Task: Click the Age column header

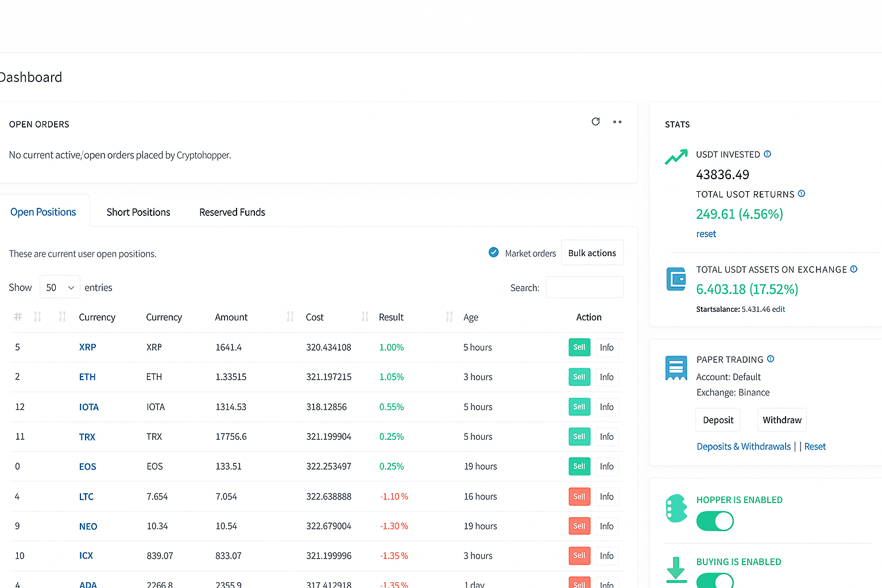Action: tap(471, 317)
